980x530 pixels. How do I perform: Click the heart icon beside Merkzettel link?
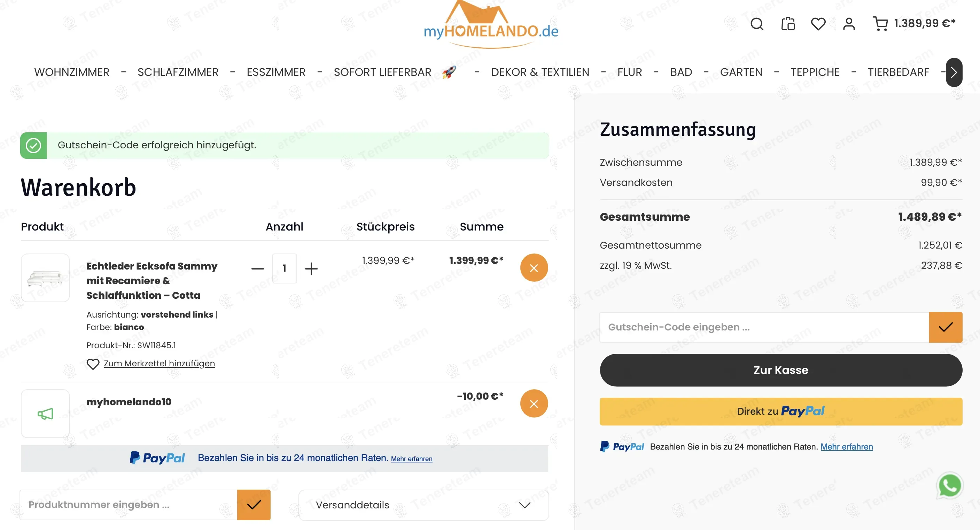pyautogui.click(x=93, y=364)
